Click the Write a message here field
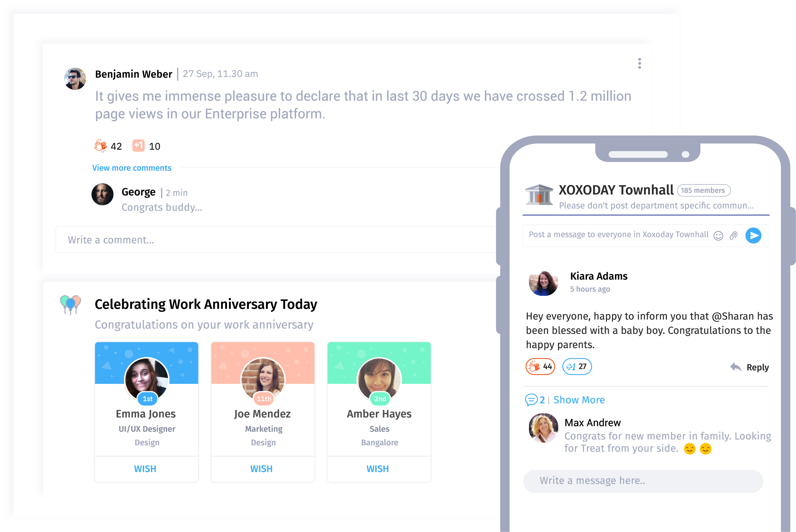Viewport: 796px width, 532px height. coord(643,481)
